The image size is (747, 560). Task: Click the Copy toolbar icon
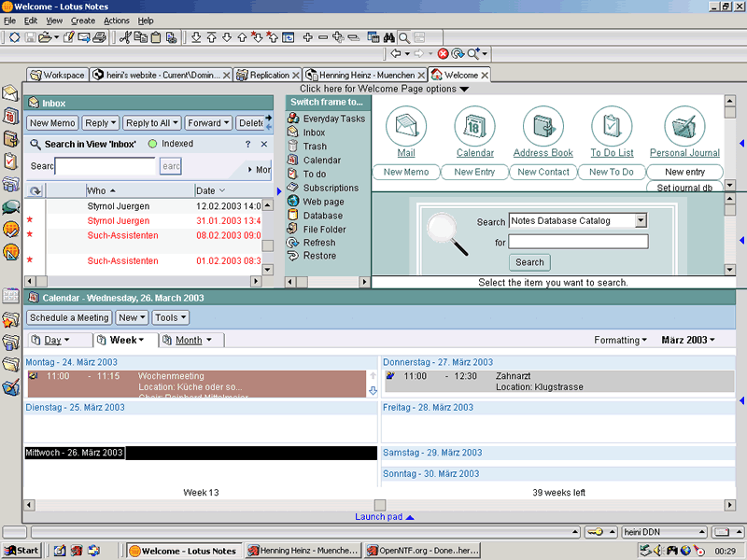(141, 37)
